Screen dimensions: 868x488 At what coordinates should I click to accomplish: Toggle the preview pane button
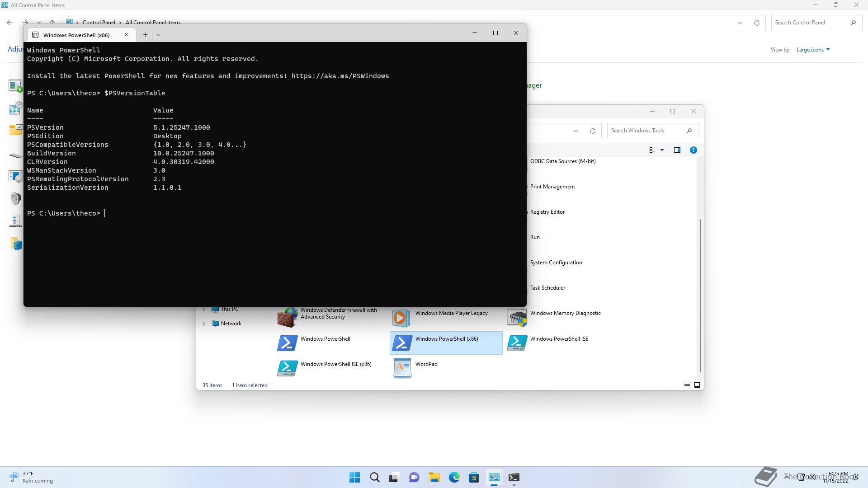[x=677, y=150]
